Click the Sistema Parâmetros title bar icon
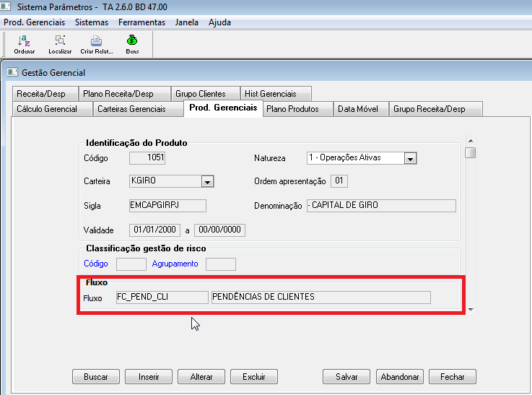This screenshot has width=532, height=395. coord(6,6)
